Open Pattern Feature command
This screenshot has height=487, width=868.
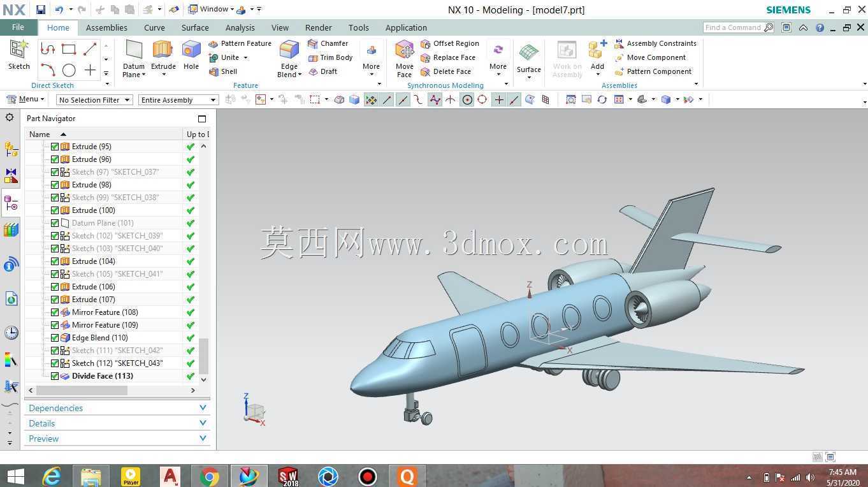click(x=240, y=43)
